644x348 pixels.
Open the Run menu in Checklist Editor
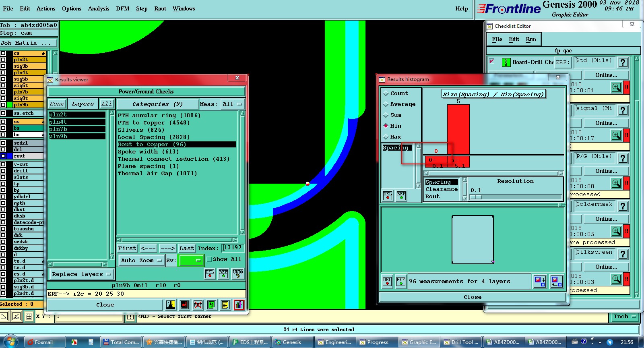(x=531, y=39)
